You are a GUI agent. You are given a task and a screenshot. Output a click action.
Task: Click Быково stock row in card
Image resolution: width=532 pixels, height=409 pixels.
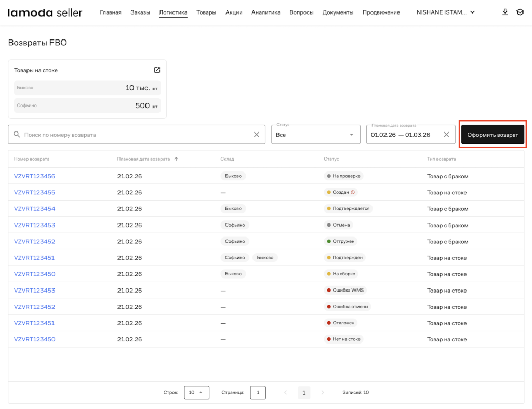coord(87,88)
